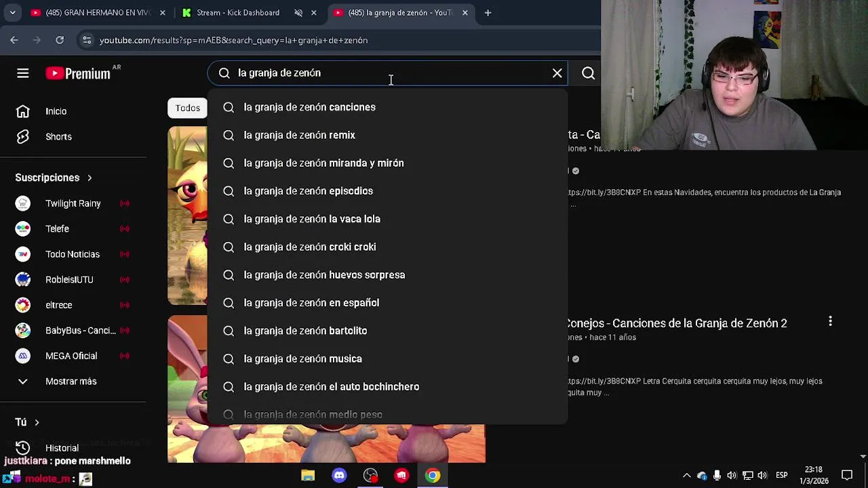This screenshot has height=488, width=868.
Task: Open Chrome from the taskbar
Action: coord(433,476)
